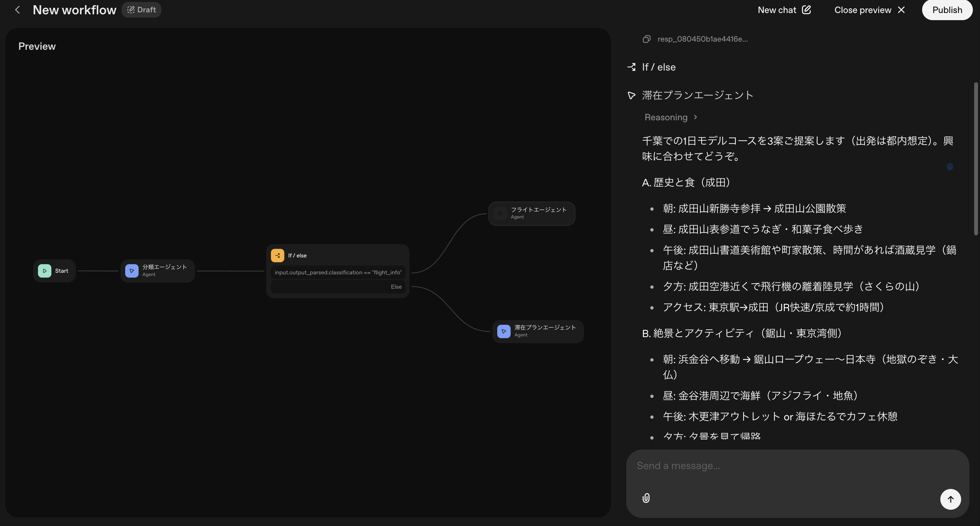Open the フライトエージェント agent node
This screenshot has height=526, width=980.
click(x=532, y=213)
